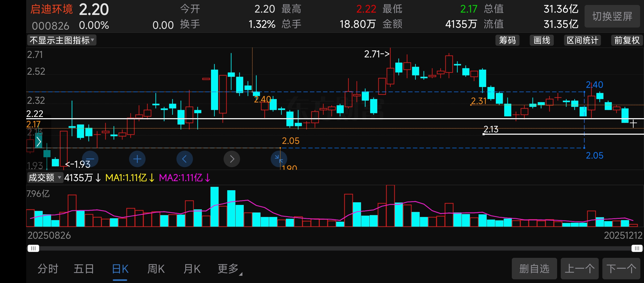Click the scroll-right arrow chart button
644x283 pixels.
(x=232, y=159)
